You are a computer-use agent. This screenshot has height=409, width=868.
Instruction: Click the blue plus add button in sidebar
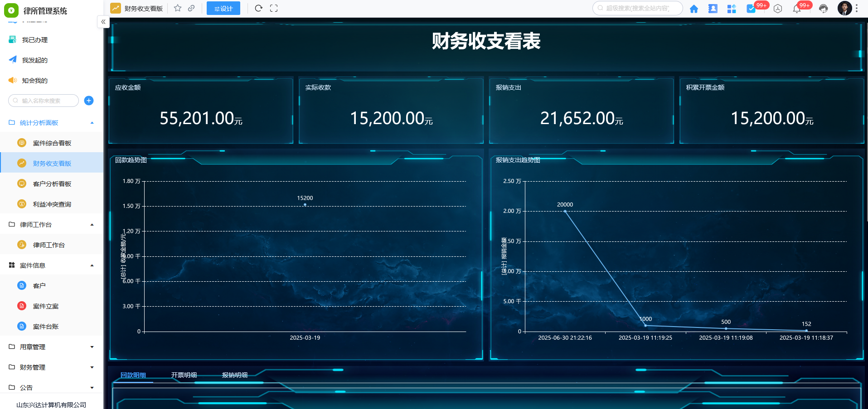coord(89,101)
